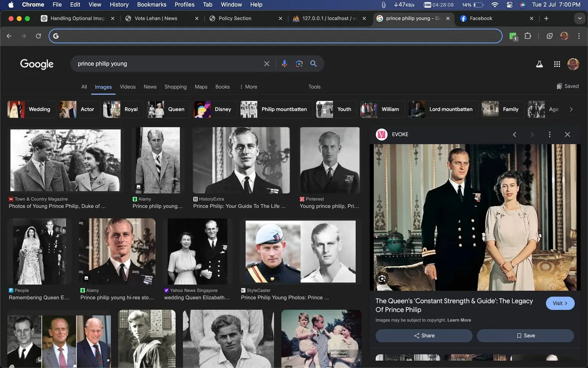The image size is (588, 368).
Task: Open the Chrome History menu
Action: coord(119,5)
